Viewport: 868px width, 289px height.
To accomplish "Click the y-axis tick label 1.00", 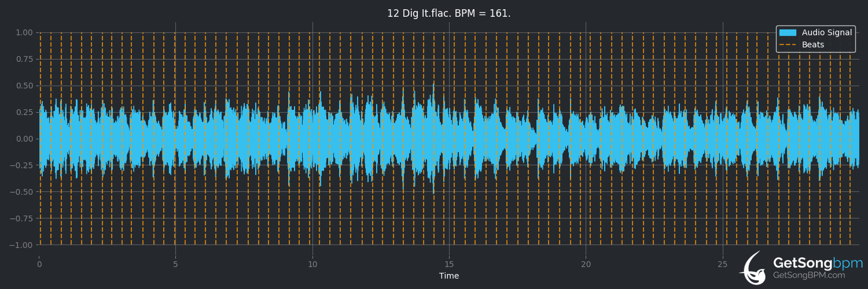I will click(24, 32).
